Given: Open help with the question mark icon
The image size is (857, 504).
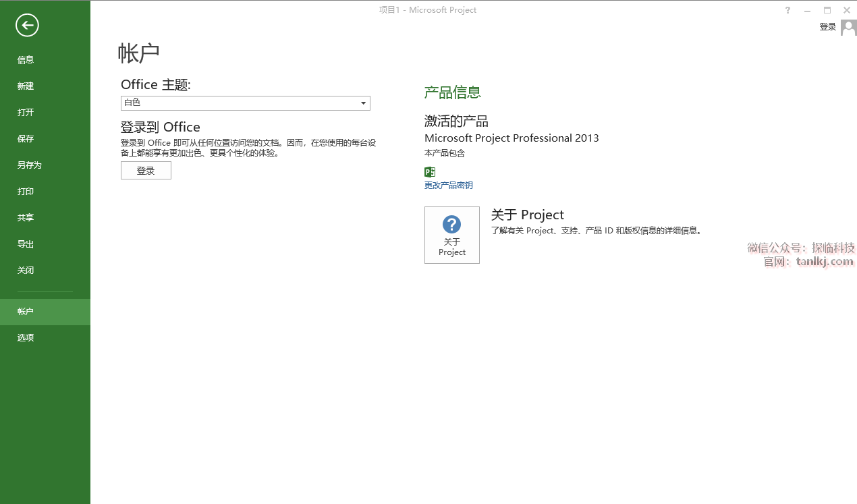Looking at the screenshot, I should 787,10.
